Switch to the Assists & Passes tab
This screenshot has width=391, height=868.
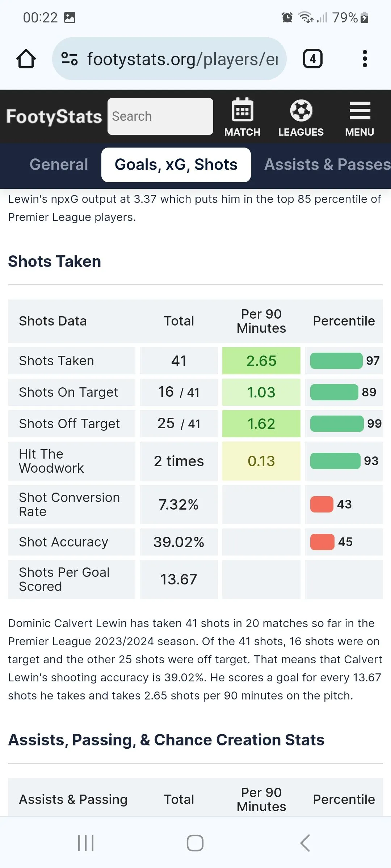(x=327, y=165)
